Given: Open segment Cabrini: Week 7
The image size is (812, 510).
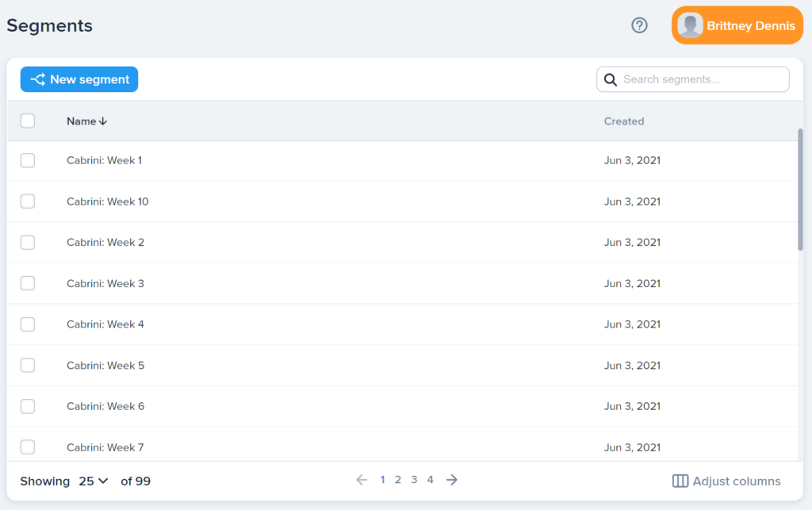Looking at the screenshot, I should [105, 447].
